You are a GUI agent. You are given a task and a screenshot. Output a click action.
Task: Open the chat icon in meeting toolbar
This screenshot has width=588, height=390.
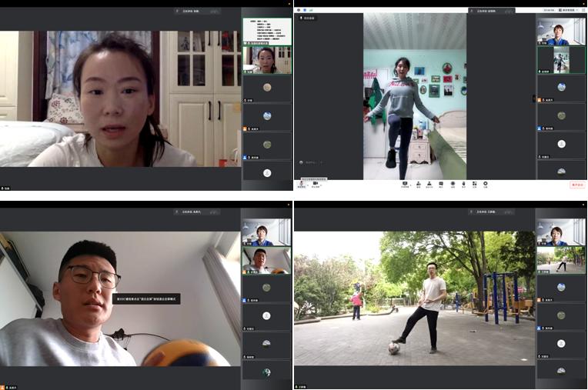441,185
